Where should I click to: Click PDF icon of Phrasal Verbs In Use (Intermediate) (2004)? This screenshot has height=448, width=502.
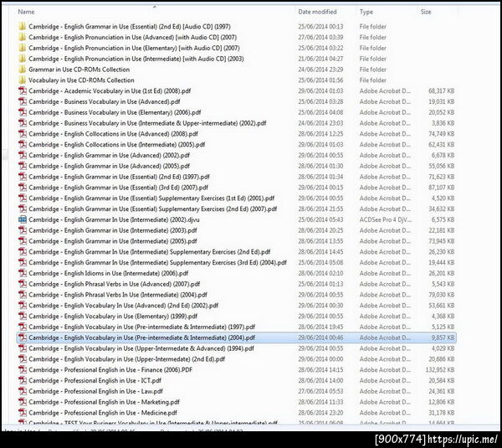23,295
